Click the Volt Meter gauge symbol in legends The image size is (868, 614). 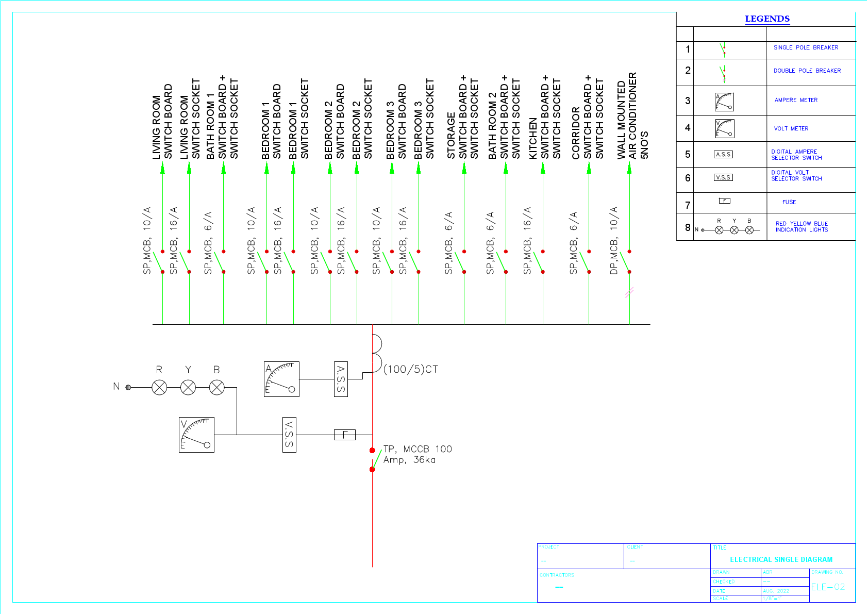[x=724, y=128]
